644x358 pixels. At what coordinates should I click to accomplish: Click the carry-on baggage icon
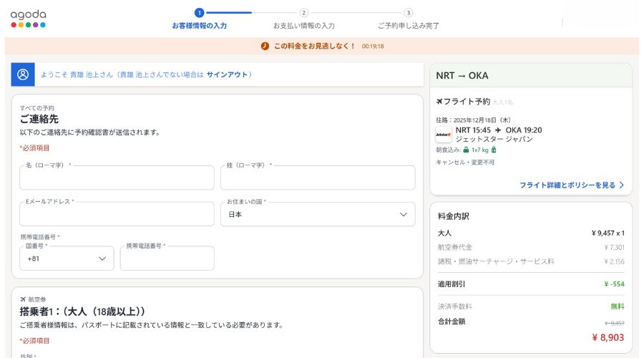click(466, 150)
